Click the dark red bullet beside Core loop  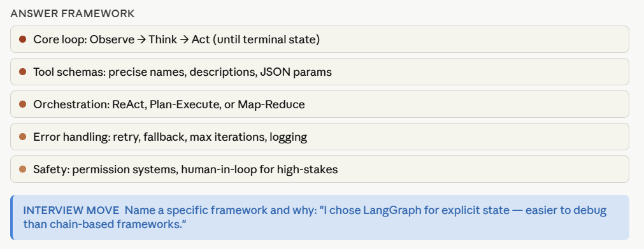click(22, 39)
